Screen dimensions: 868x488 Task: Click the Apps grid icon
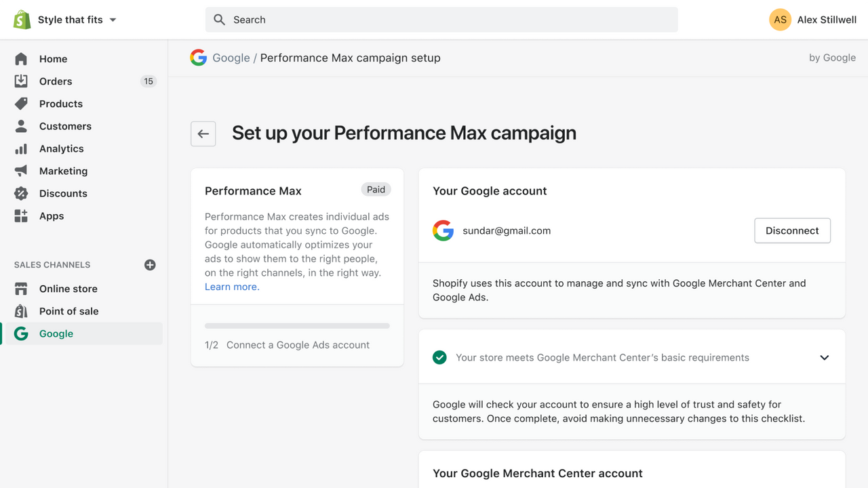click(x=21, y=216)
